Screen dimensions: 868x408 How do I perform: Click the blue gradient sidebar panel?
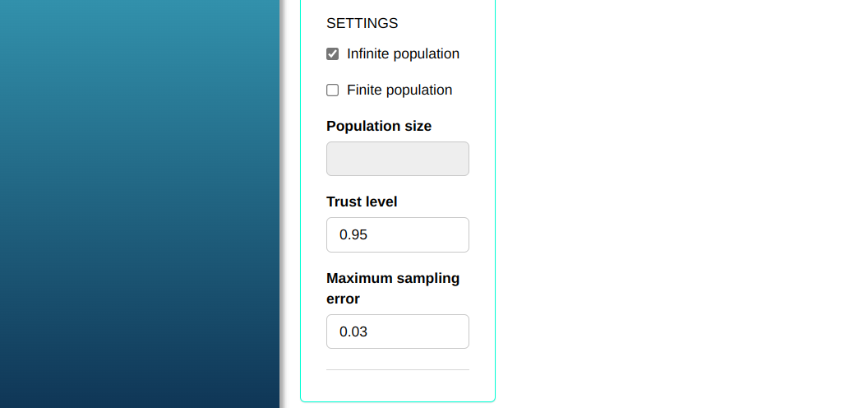coord(140,206)
